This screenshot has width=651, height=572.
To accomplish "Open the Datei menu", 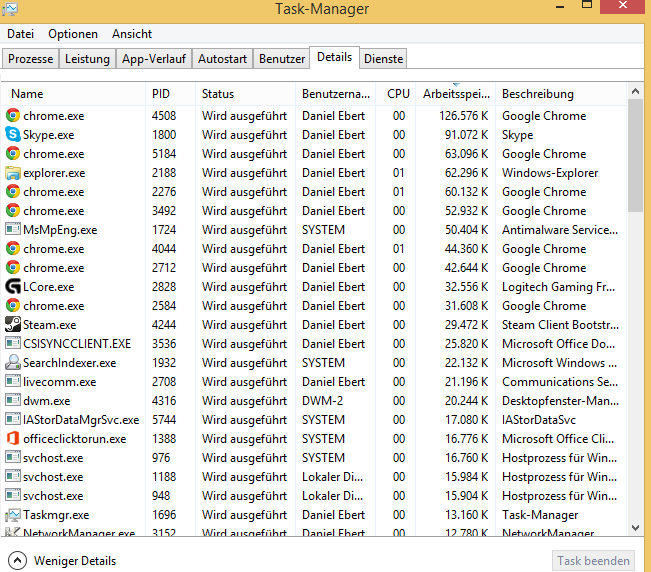I will click(20, 34).
